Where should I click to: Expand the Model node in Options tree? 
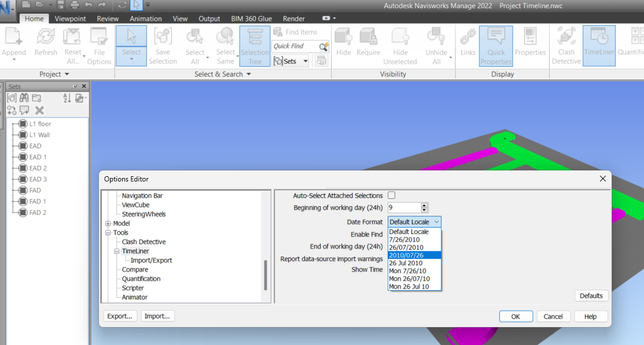[x=107, y=222]
